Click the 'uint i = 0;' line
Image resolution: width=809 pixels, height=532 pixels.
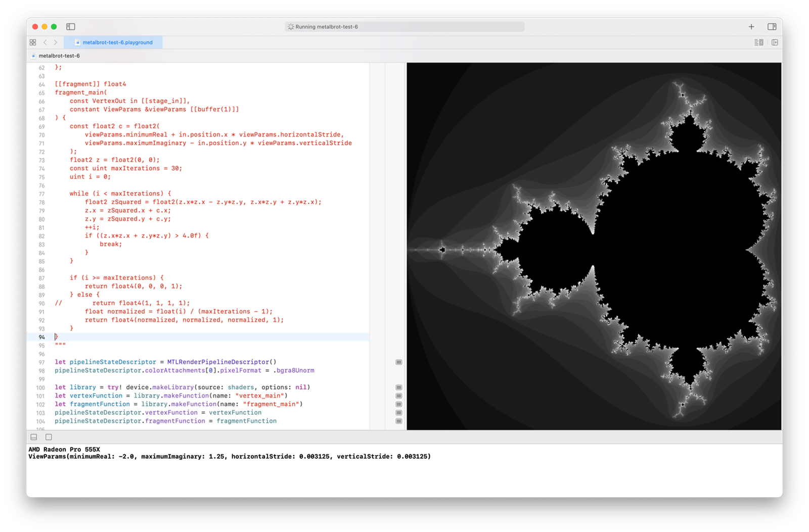[x=90, y=177]
